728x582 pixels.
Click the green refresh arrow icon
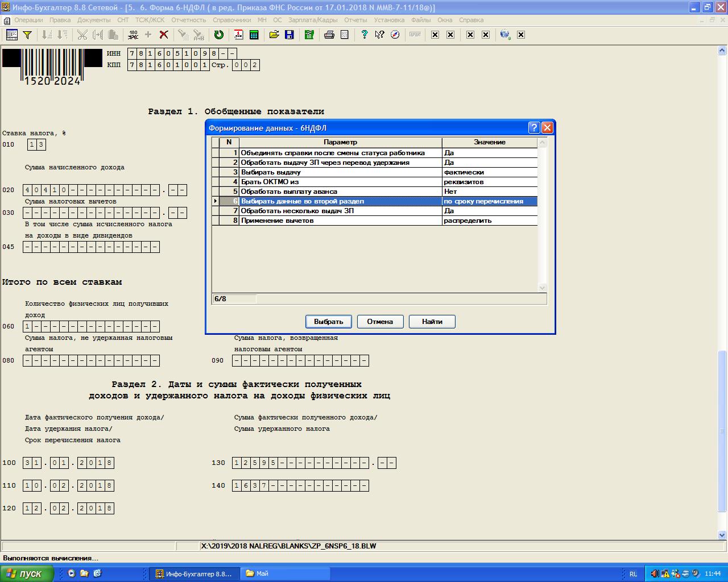(218, 35)
